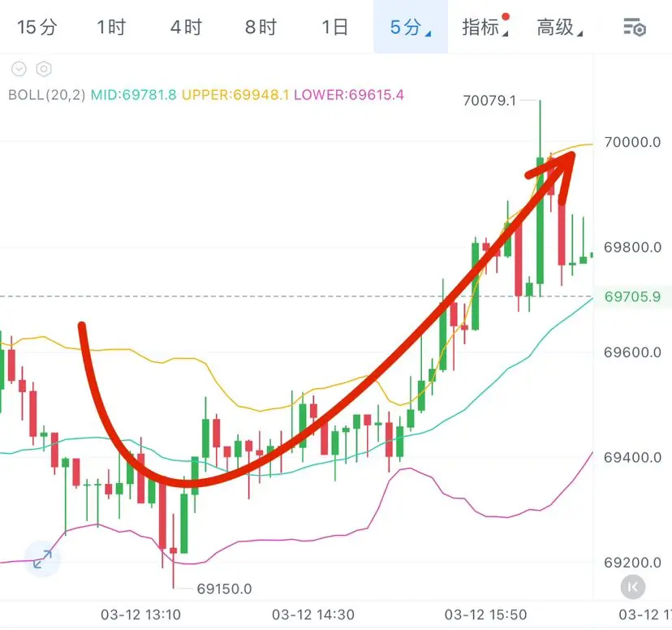672x630 pixels.
Task: Select the 4时 timeframe tab
Action: click(186, 28)
